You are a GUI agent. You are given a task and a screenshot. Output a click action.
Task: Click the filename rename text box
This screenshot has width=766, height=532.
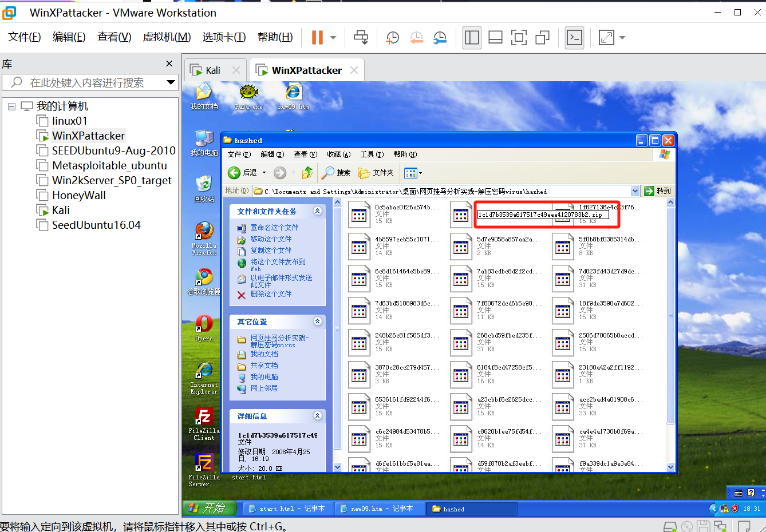click(x=542, y=215)
